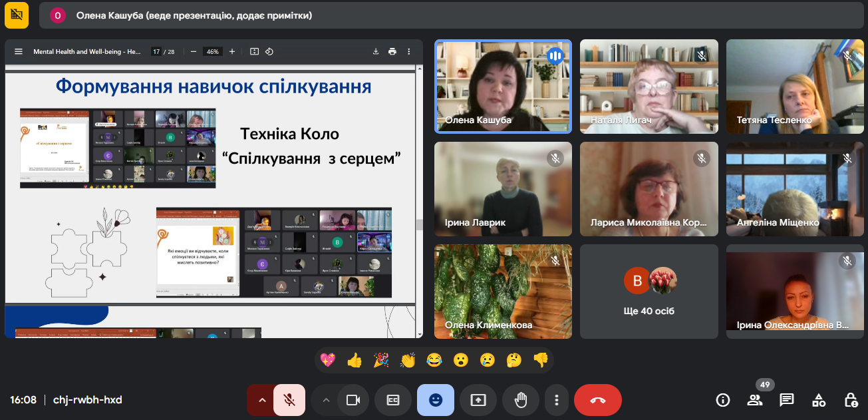Send the thumbs up reaction emoji
This screenshot has width=868, height=420.
355,360
